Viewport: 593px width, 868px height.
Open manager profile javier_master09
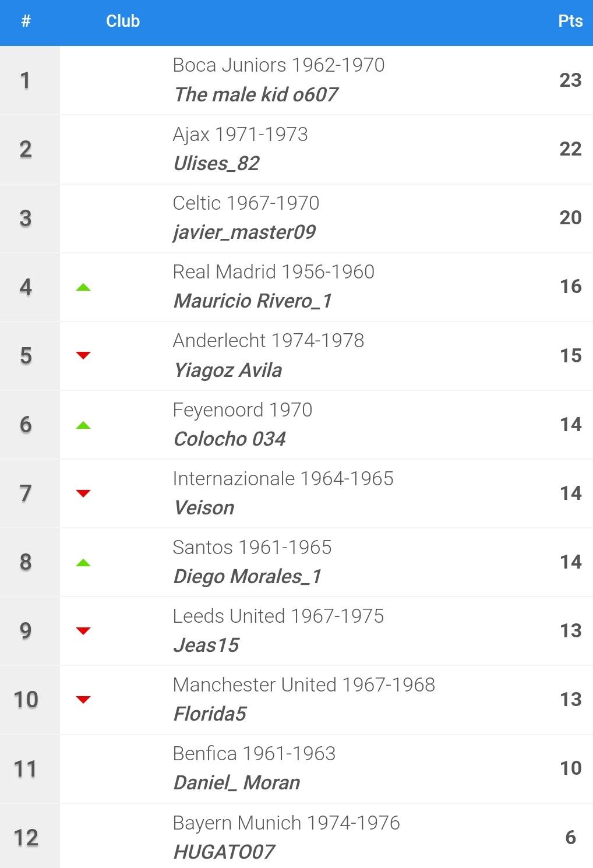(x=244, y=232)
